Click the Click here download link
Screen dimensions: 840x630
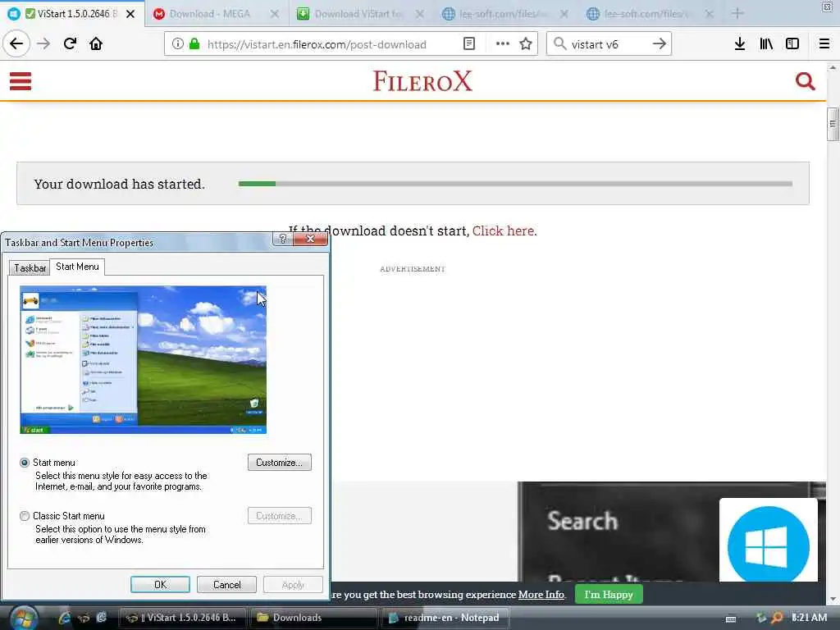tap(504, 231)
